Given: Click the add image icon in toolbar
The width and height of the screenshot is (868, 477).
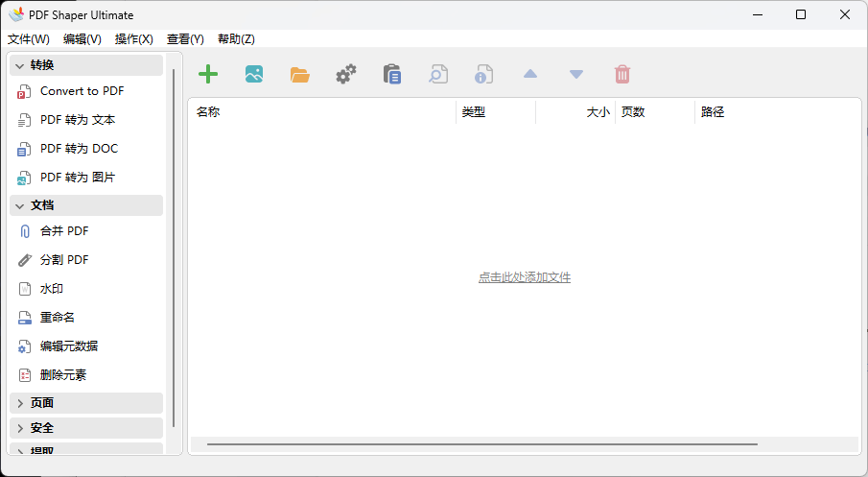Looking at the screenshot, I should (254, 74).
